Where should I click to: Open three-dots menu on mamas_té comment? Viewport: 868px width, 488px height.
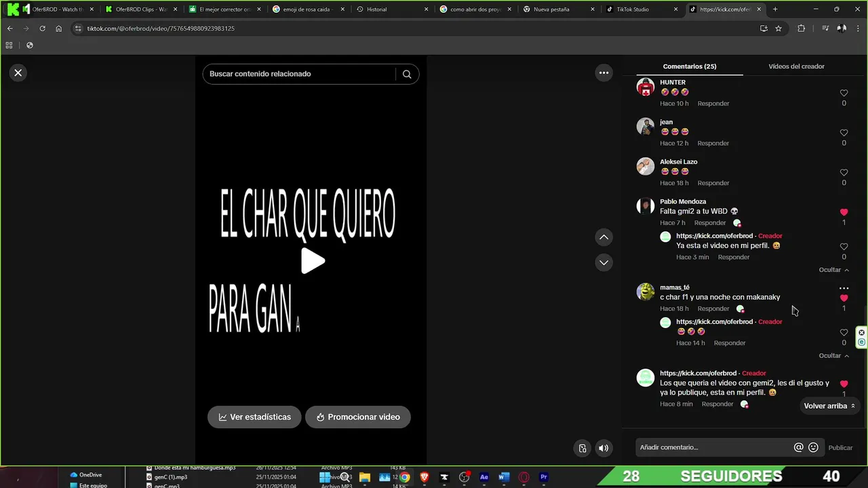pyautogui.click(x=844, y=288)
